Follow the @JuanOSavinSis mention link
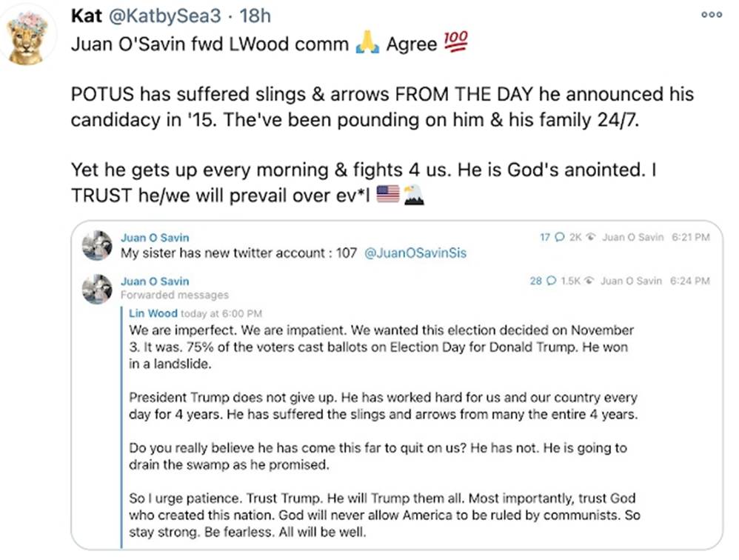The height and width of the screenshot is (560, 739). tap(415, 253)
